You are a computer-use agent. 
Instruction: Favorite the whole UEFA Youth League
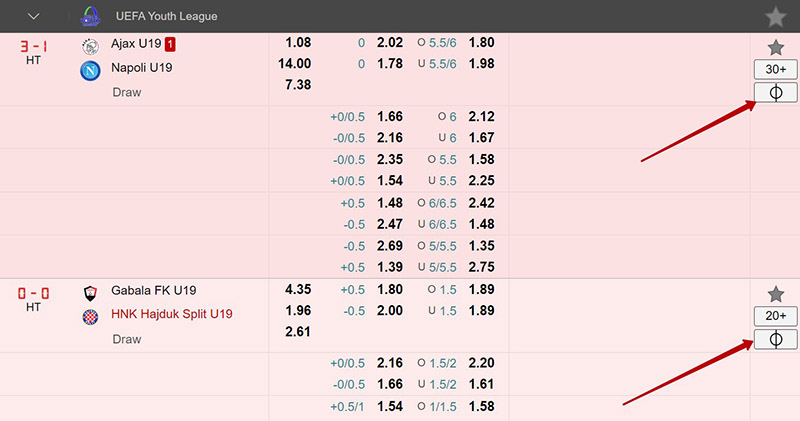[775, 16]
